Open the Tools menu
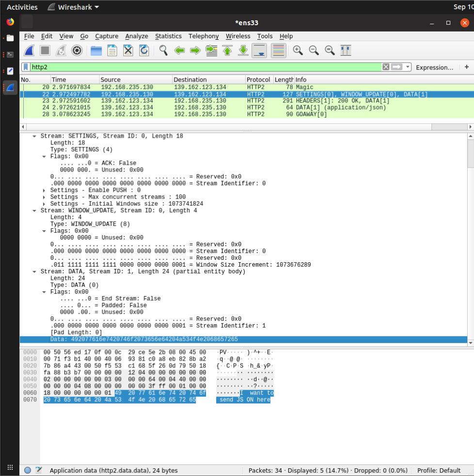 [x=265, y=36]
